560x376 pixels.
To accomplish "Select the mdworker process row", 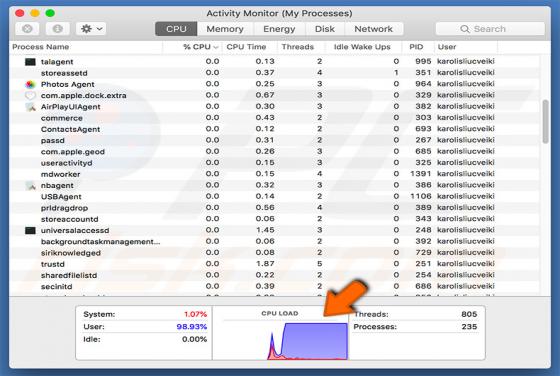I will [x=274, y=174].
